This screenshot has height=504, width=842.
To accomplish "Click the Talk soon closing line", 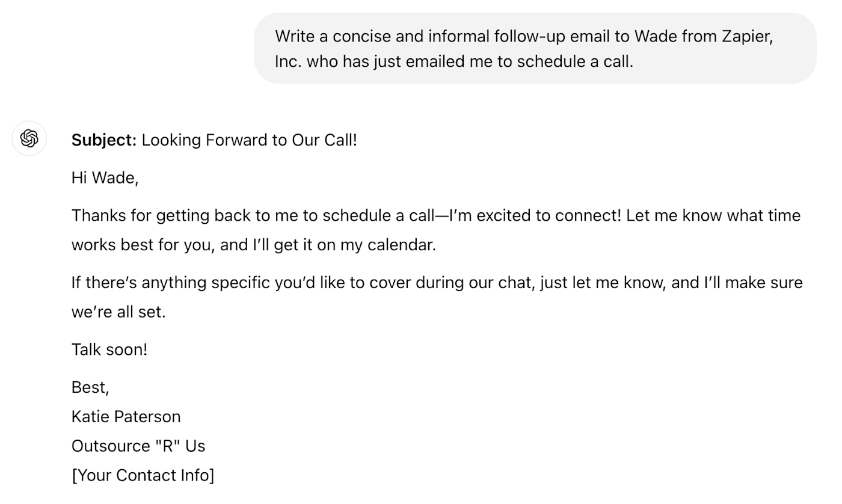I will click(109, 349).
